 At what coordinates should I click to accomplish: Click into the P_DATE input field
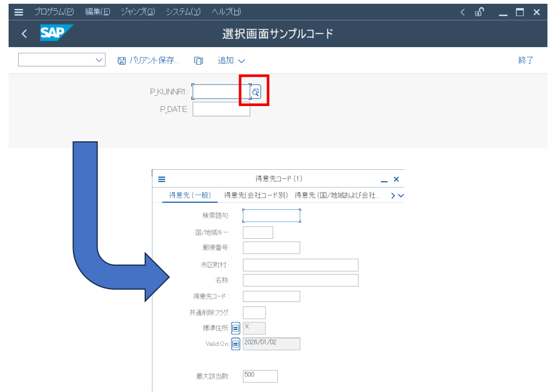coord(221,109)
